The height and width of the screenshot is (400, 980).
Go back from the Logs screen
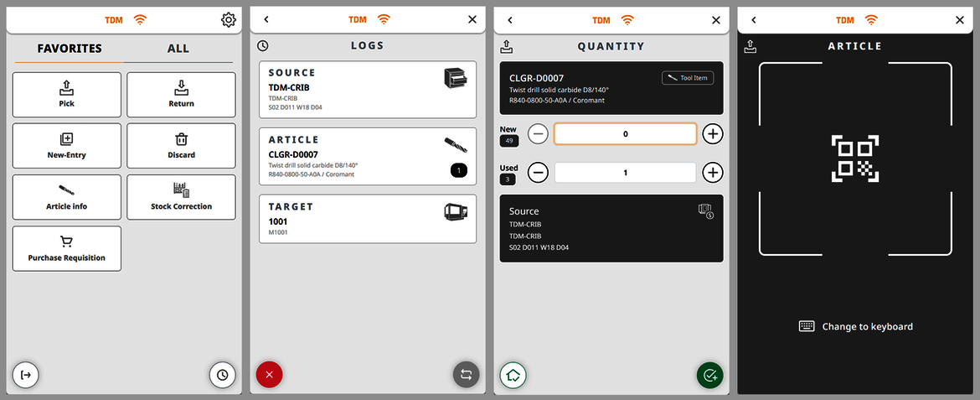[266, 19]
